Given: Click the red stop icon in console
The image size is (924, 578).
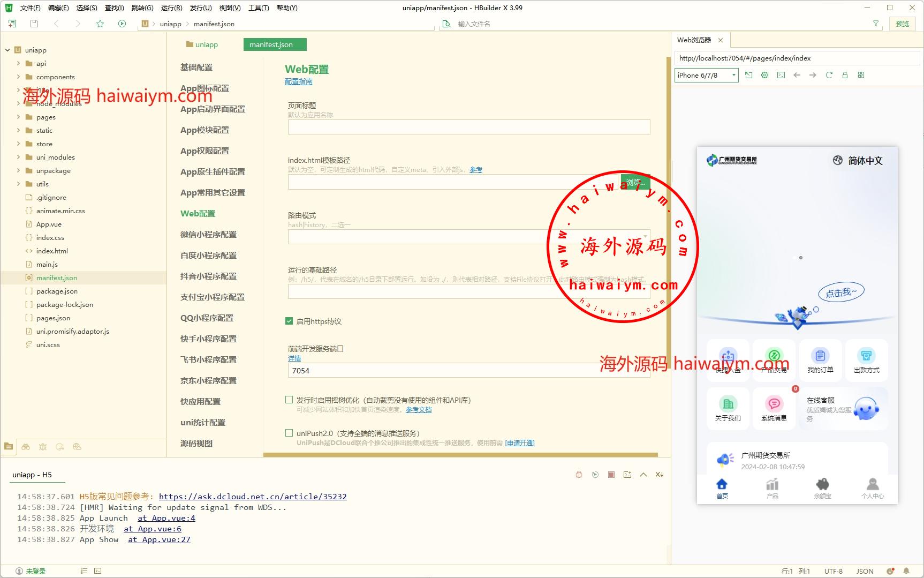Looking at the screenshot, I should [611, 475].
